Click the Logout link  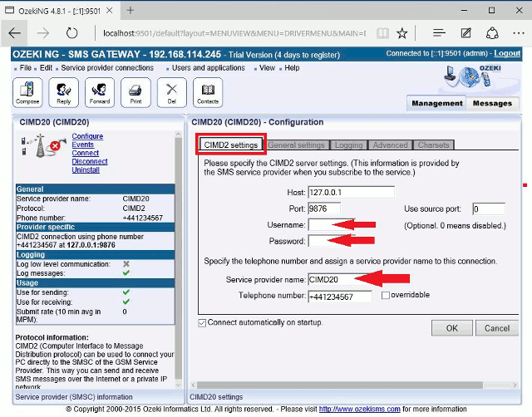[x=507, y=53]
